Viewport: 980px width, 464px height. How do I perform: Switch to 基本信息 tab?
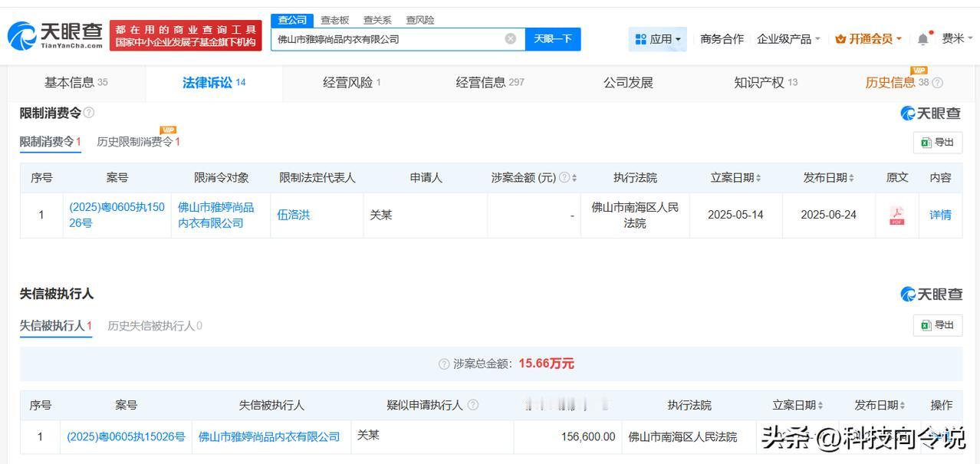coord(76,83)
